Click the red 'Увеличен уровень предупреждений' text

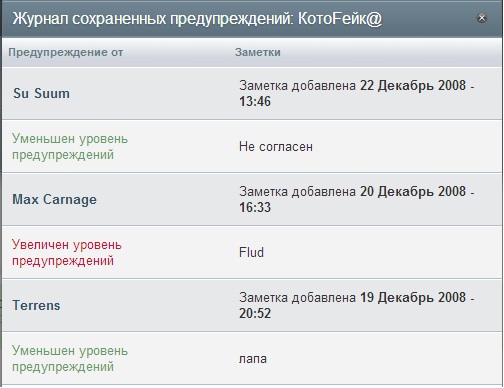tap(67, 253)
